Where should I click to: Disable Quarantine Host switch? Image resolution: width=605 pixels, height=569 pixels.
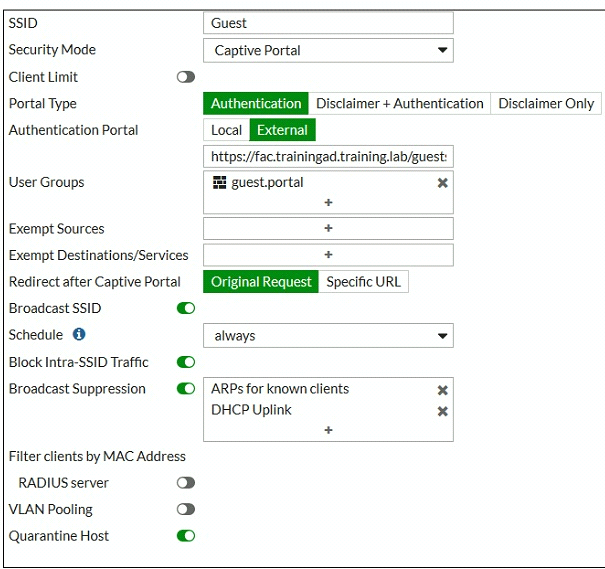tap(186, 536)
